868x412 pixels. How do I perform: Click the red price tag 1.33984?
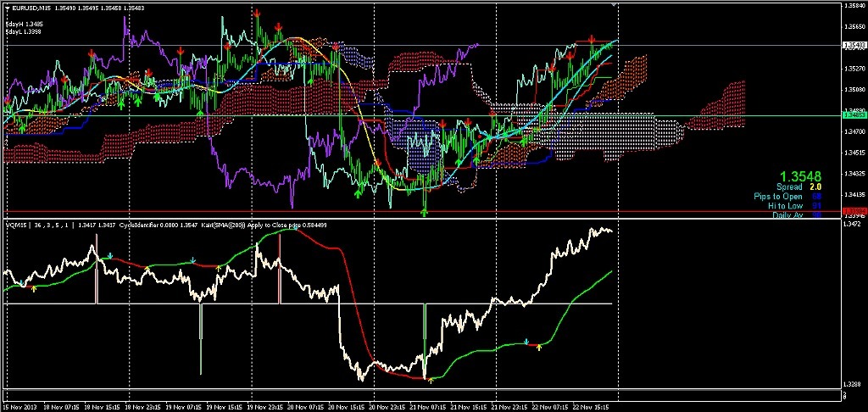click(x=854, y=212)
